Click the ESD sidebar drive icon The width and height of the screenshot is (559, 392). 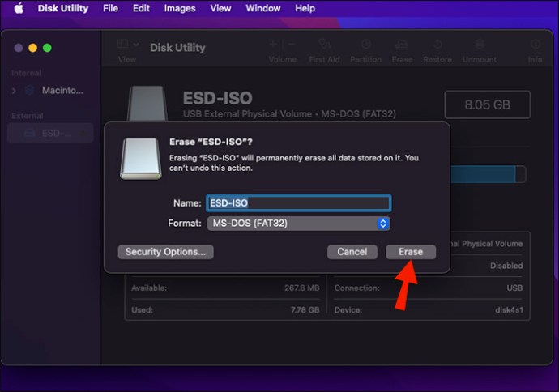30,134
